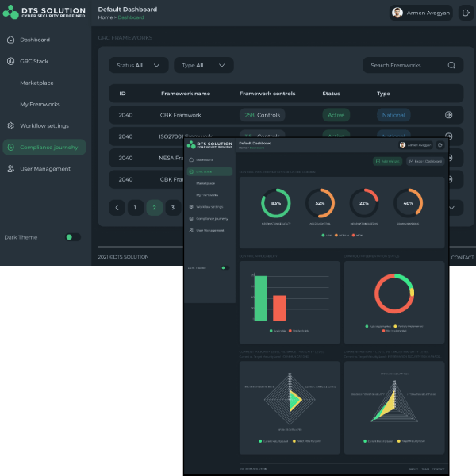Click the Export Dashboard button

(x=425, y=161)
